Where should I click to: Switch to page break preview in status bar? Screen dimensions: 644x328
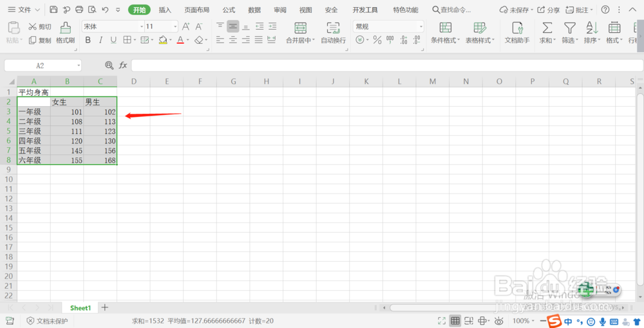point(469,321)
